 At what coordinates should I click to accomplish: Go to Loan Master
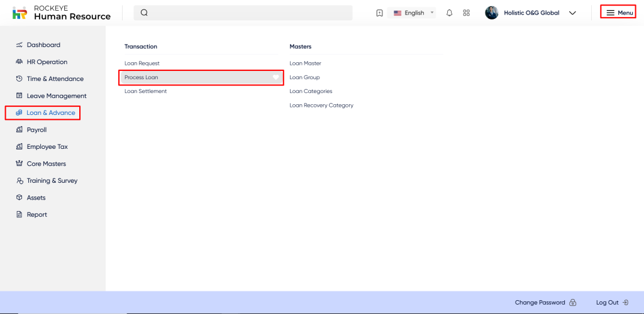tap(305, 63)
